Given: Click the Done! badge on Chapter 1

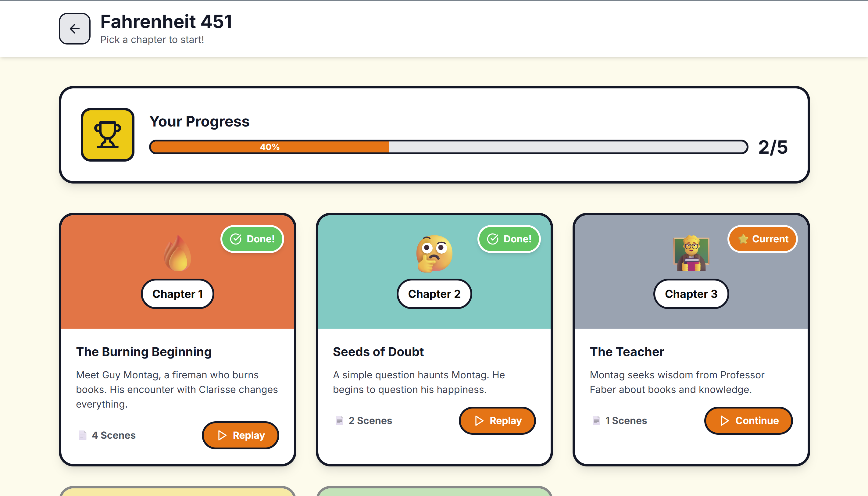Looking at the screenshot, I should 252,239.
